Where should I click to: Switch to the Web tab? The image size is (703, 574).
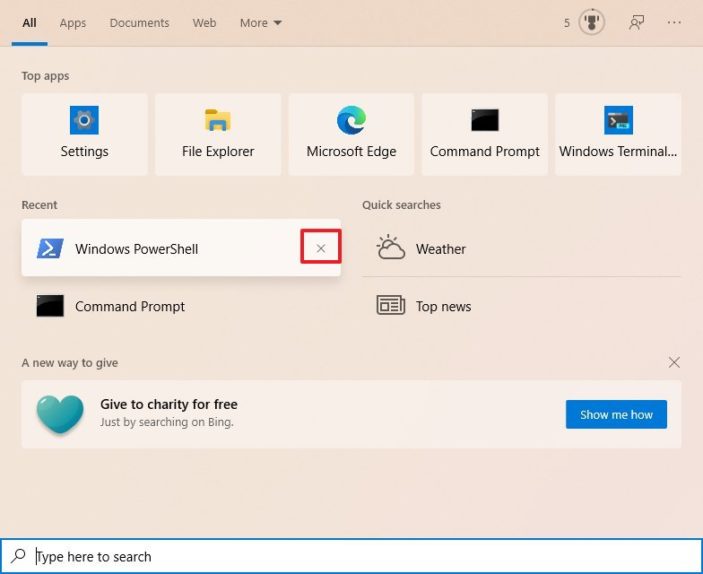pyautogui.click(x=204, y=23)
